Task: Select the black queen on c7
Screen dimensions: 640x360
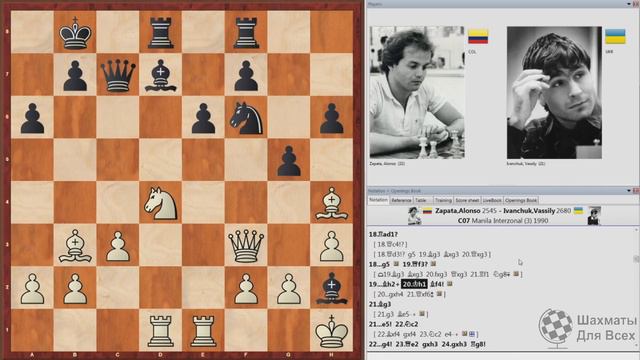Action: click(118, 75)
